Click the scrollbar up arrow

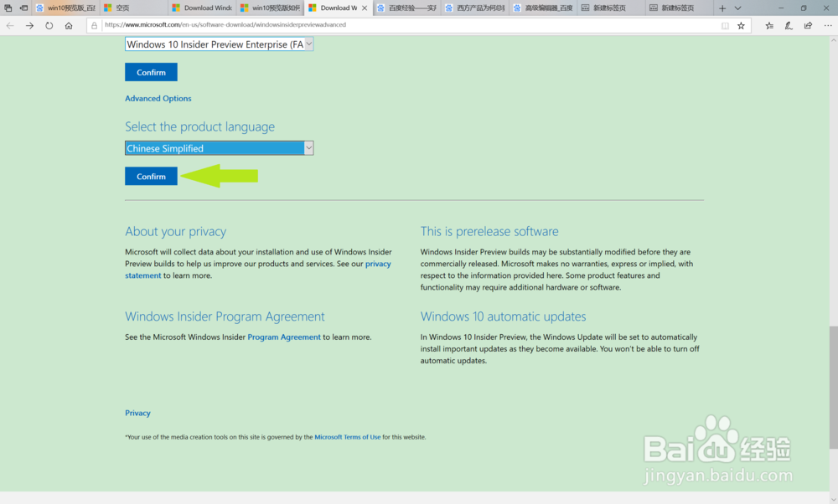[x=833, y=40]
